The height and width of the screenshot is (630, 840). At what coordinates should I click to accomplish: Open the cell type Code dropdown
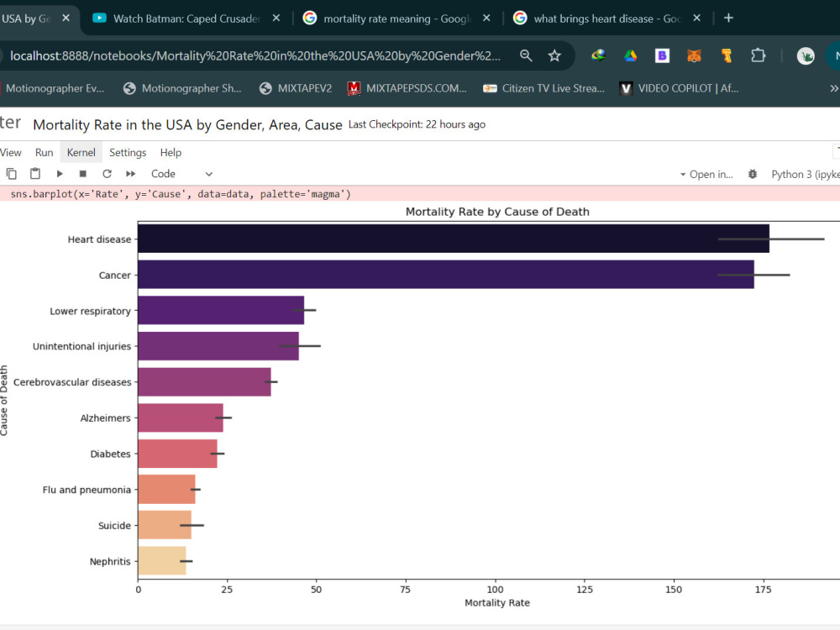click(x=181, y=174)
